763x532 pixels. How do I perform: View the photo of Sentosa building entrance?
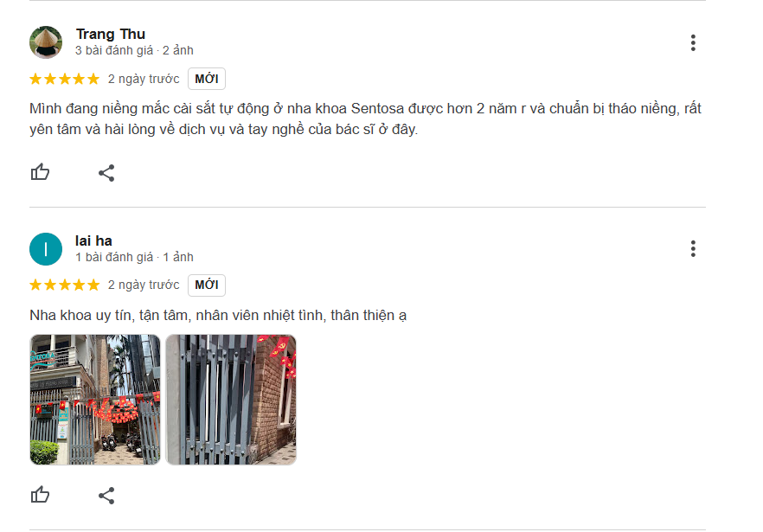[x=95, y=400]
